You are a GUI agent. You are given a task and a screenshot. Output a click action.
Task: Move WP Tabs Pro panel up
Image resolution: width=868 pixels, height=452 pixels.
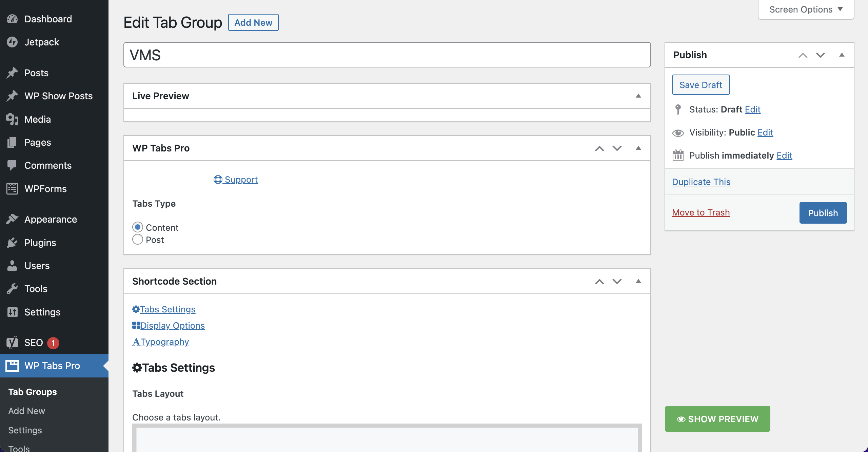[x=599, y=148]
